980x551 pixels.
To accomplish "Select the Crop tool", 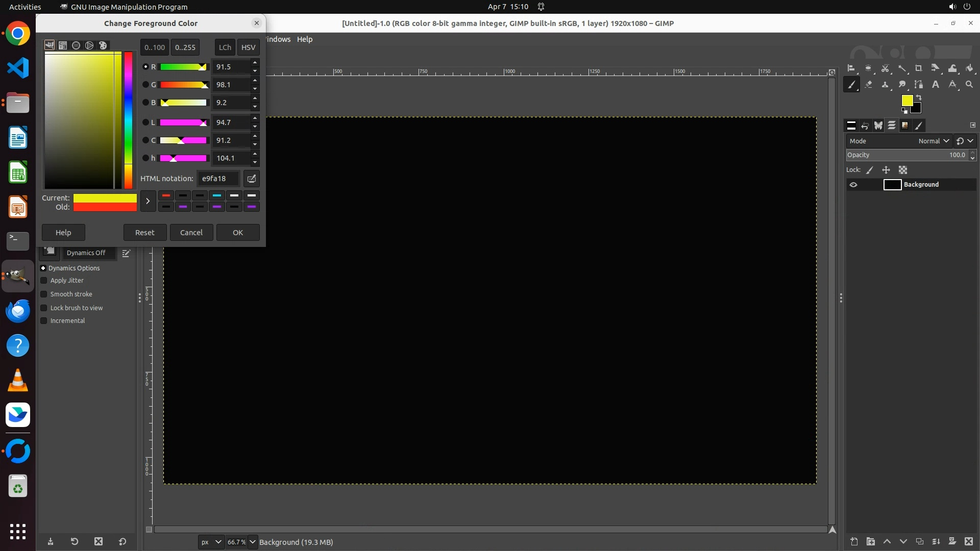I will 919,68.
